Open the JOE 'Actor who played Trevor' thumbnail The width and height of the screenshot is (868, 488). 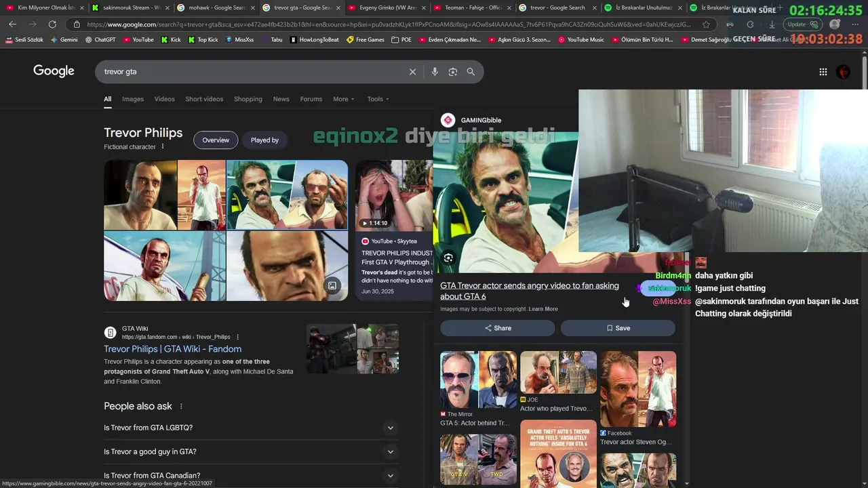(558, 372)
